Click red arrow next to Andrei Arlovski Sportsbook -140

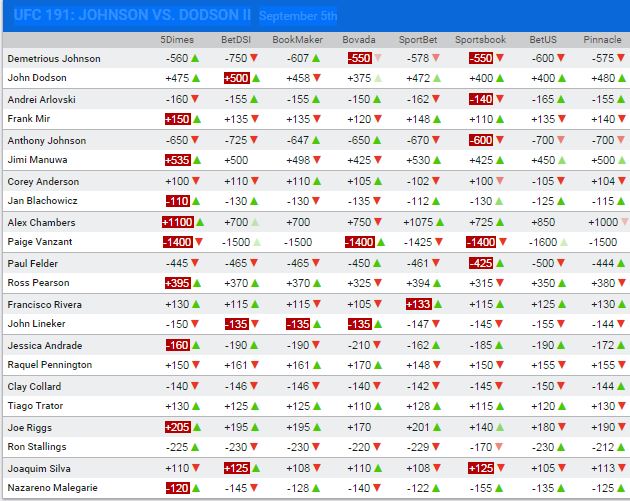tap(500, 99)
